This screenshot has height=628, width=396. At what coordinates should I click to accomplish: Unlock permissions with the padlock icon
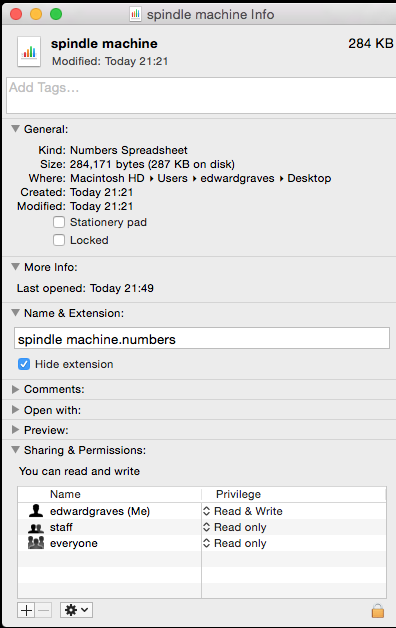tap(378, 611)
